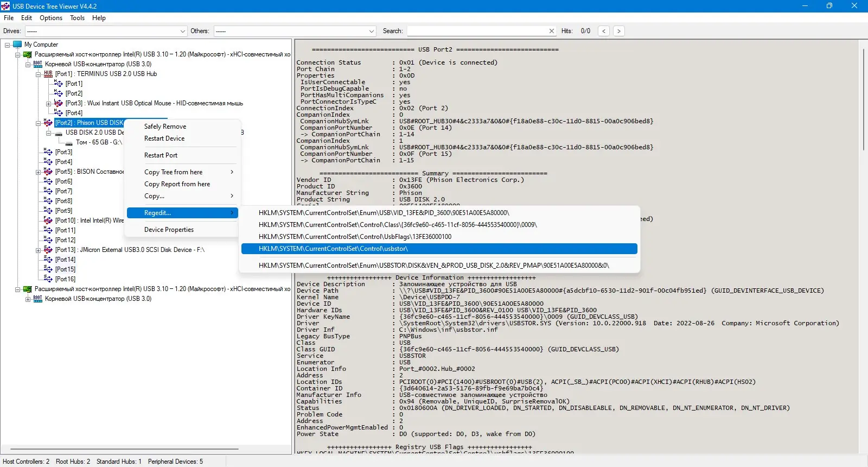Image resolution: width=868 pixels, height=467 pixels.
Task: Click the device tree horizontal scrollbar
Action: [124, 449]
